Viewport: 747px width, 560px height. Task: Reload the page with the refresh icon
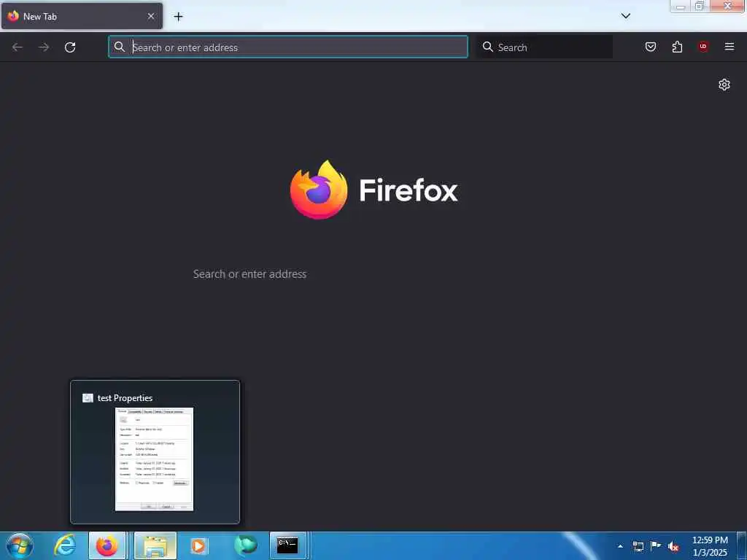70,47
